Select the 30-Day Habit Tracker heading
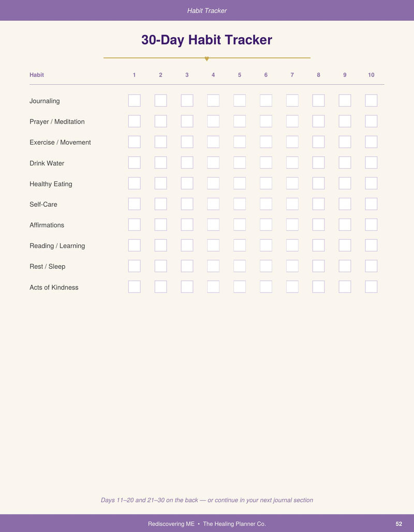The width and height of the screenshot is (414, 532). pos(207,40)
